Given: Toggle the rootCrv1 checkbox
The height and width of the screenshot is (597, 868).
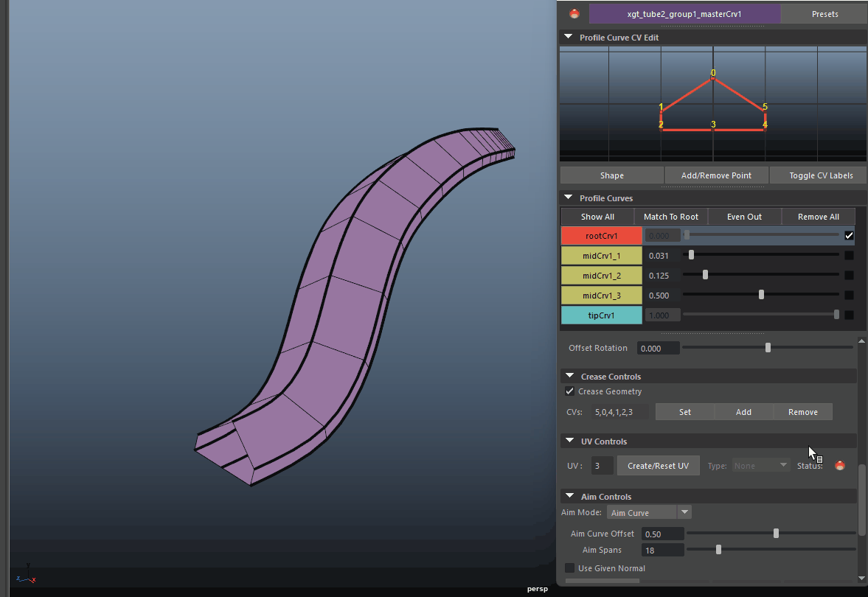Looking at the screenshot, I should coord(849,236).
